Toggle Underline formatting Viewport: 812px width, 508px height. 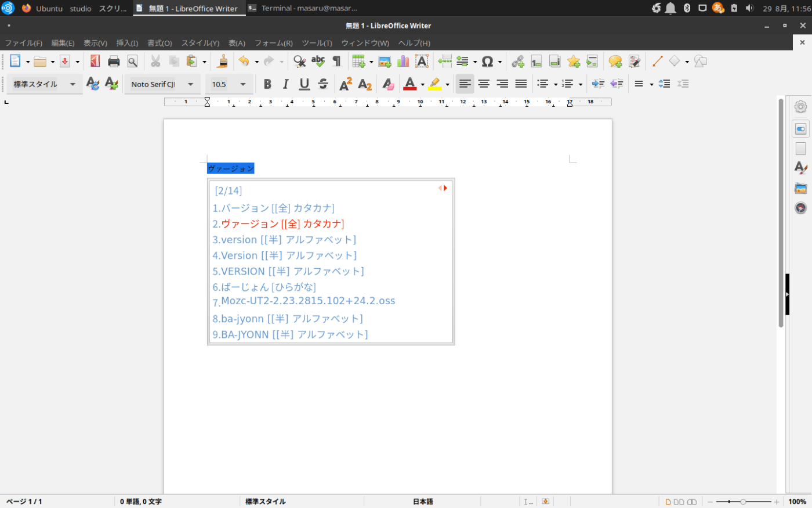304,84
